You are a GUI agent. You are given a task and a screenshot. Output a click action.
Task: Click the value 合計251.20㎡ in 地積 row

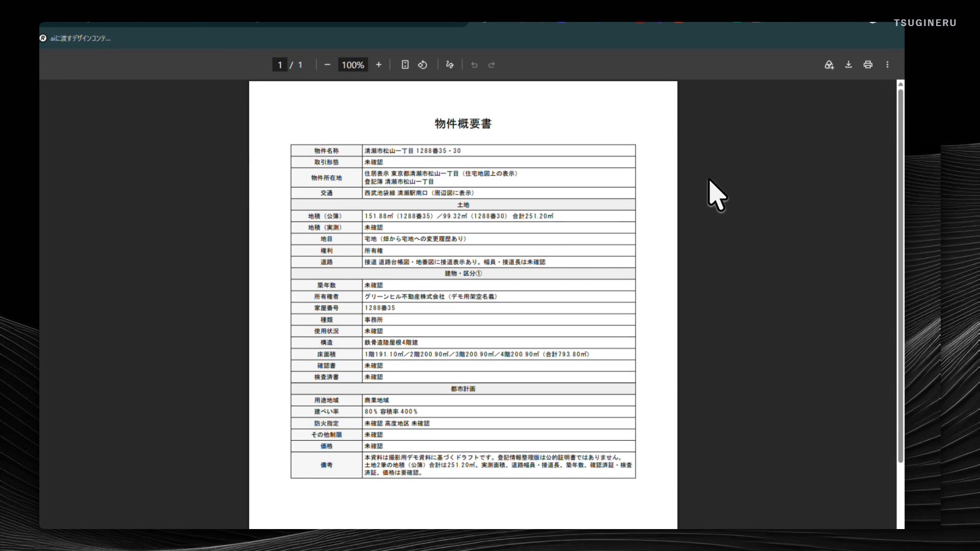(x=533, y=216)
